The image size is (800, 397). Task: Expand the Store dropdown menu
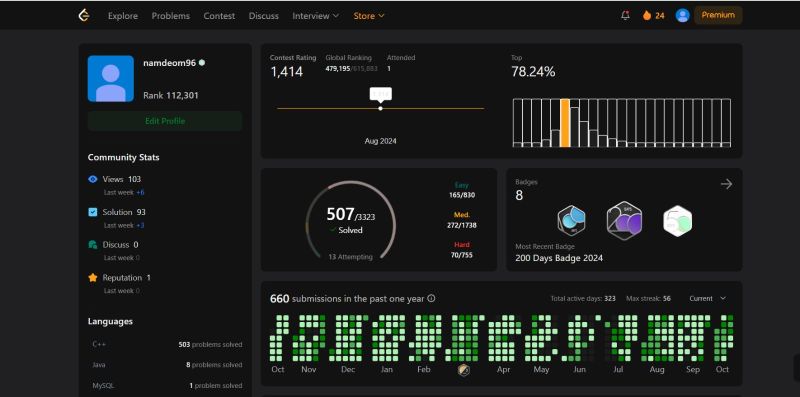click(x=369, y=16)
